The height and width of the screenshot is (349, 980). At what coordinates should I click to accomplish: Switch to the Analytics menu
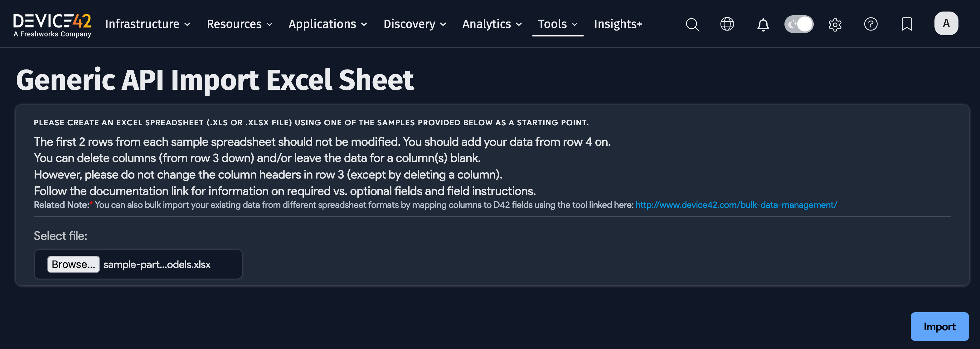(x=491, y=24)
